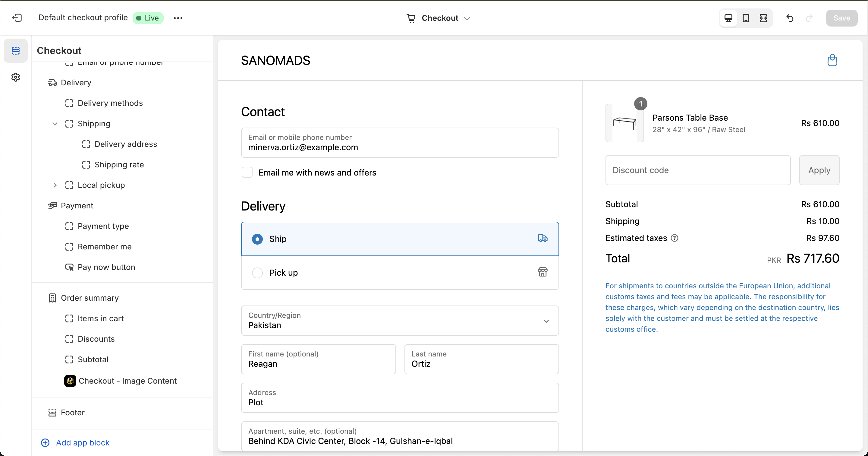Screen dimensions: 868x456
Task: Select Shipping rate in the sidebar
Action: 119,165
